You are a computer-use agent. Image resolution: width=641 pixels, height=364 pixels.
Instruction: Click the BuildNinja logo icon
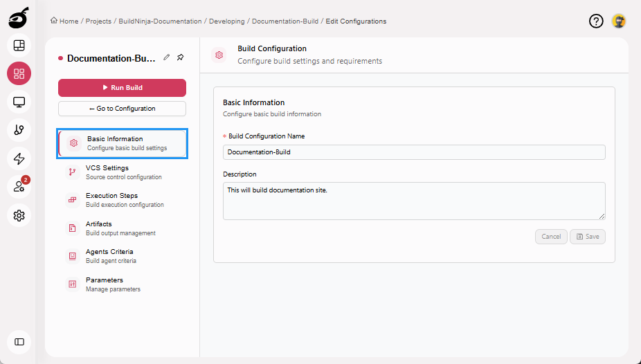point(19,18)
